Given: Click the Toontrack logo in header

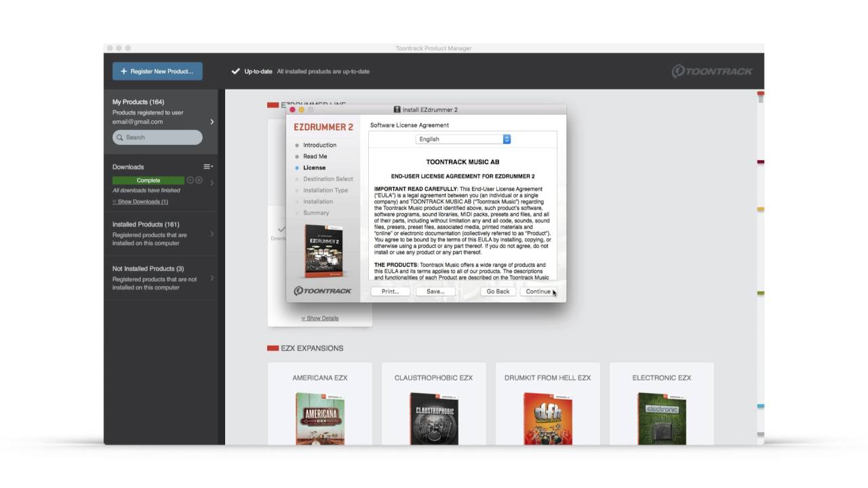Looking at the screenshot, I should click(x=712, y=71).
